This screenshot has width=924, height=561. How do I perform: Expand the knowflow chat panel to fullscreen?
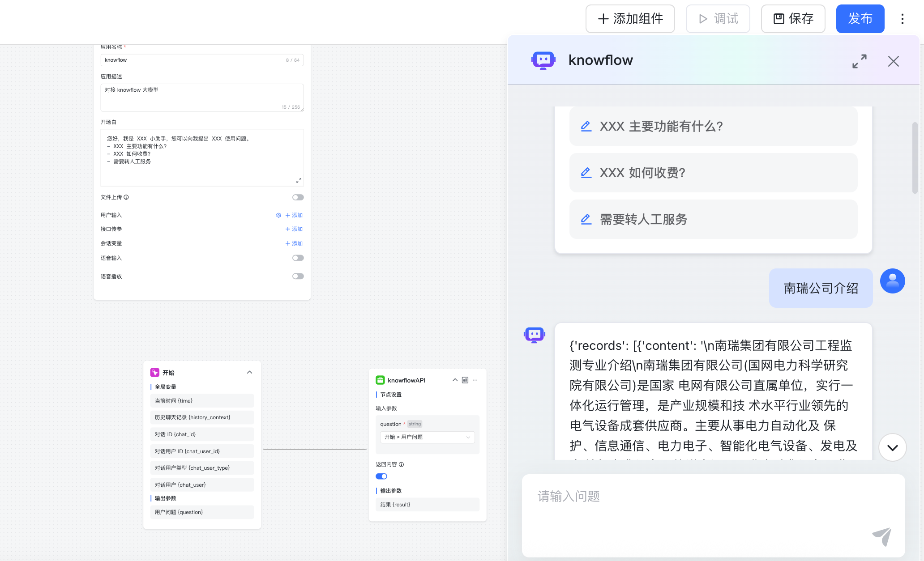tap(859, 61)
